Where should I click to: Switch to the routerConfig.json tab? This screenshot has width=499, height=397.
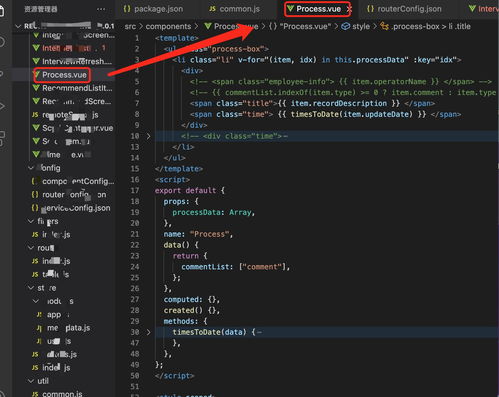point(404,9)
